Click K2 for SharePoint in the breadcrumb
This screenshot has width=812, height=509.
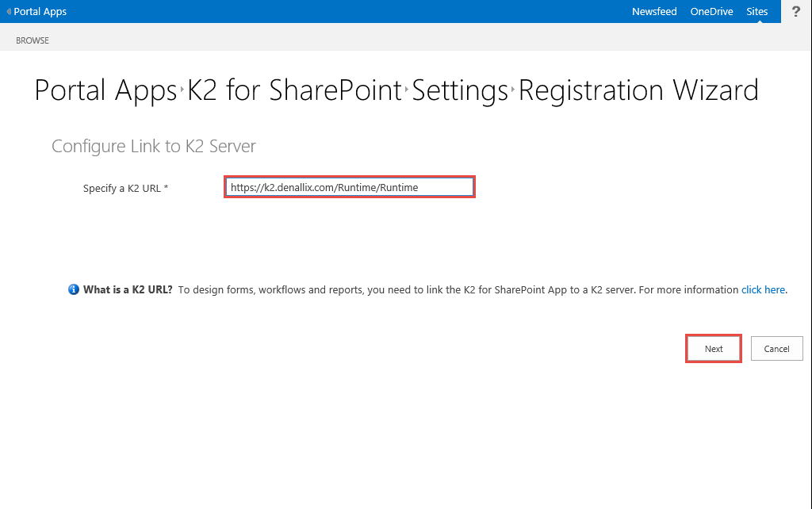pos(294,90)
